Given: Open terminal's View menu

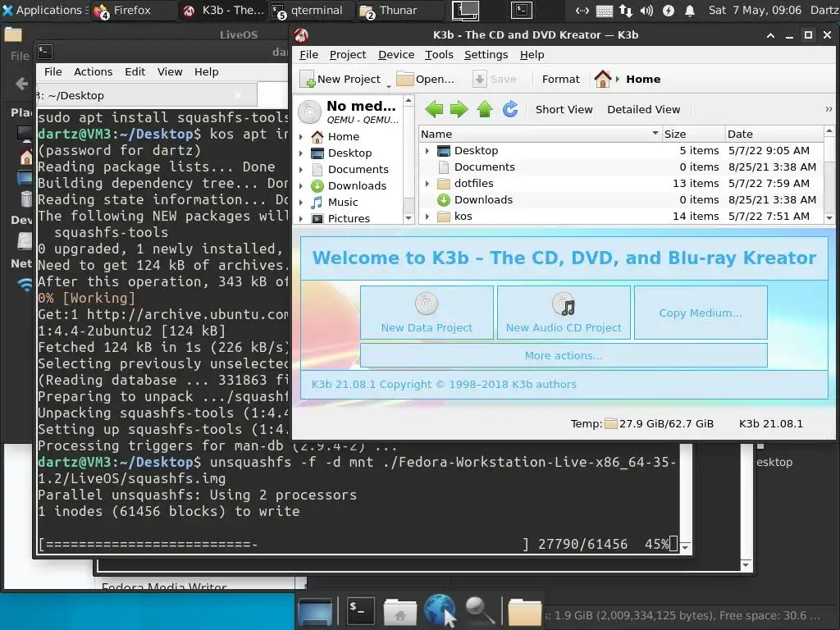Looking at the screenshot, I should pyautogui.click(x=170, y=72).
